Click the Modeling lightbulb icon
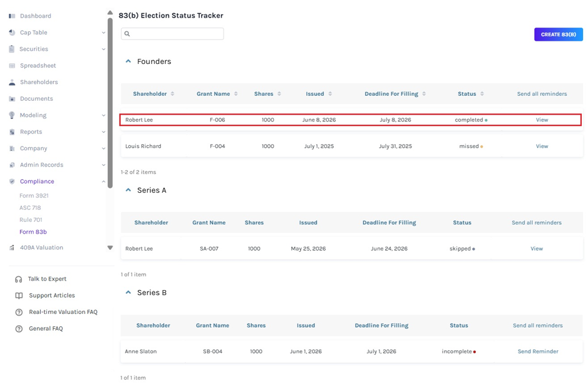The image size is (588, 389). (12, 115)
